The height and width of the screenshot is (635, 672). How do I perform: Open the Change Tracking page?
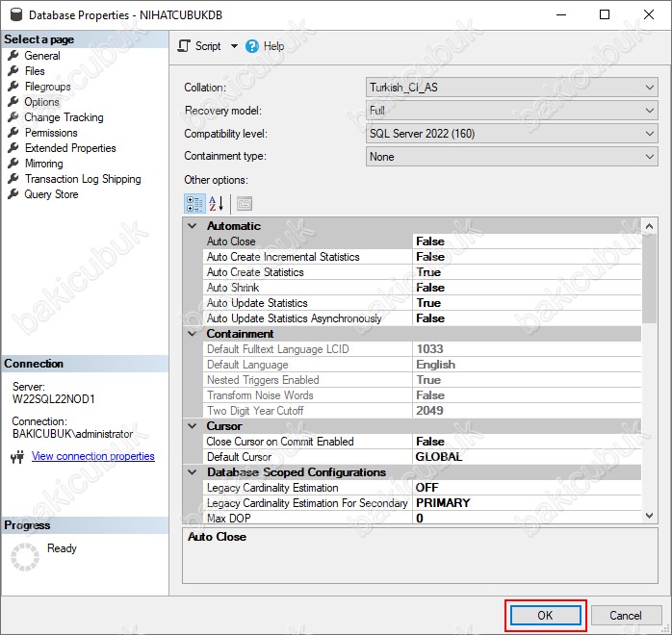64,117
